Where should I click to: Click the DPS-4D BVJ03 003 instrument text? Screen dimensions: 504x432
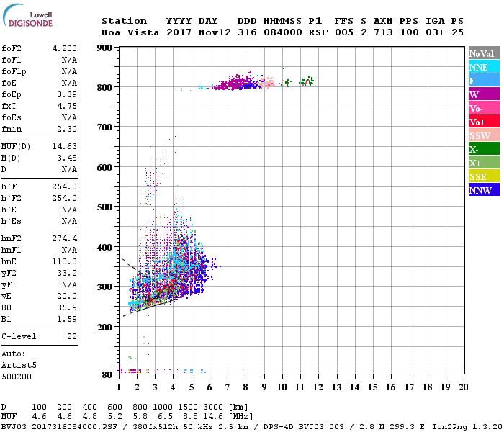point(304,427)
